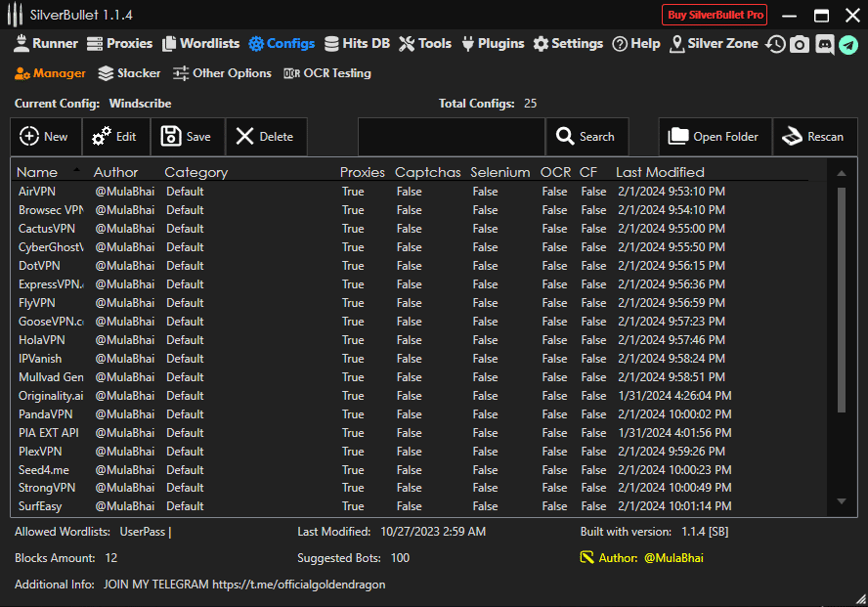Select the IPVanish config row

pyautogui.click(x=420, y=359)
